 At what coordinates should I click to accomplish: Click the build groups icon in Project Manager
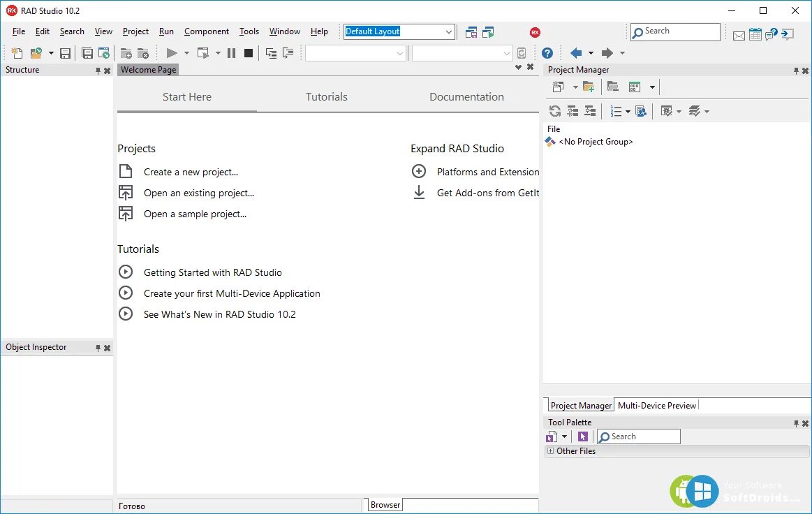pos(641,111)
